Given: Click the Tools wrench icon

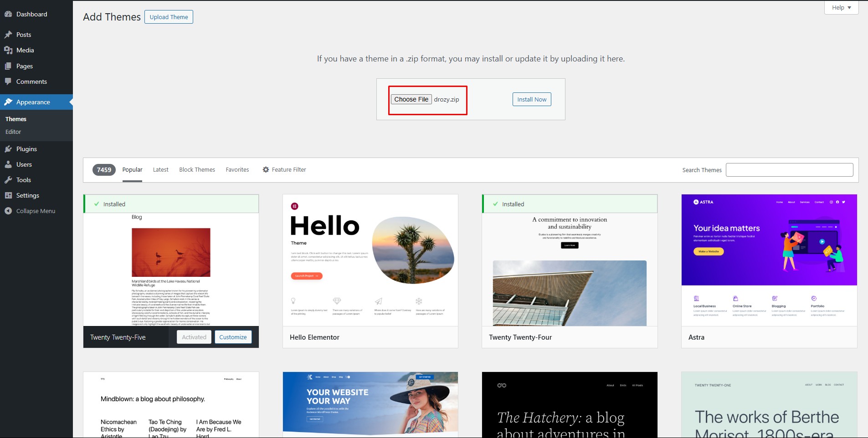Looking at the screenshot, I should click(x=8, y=180).
